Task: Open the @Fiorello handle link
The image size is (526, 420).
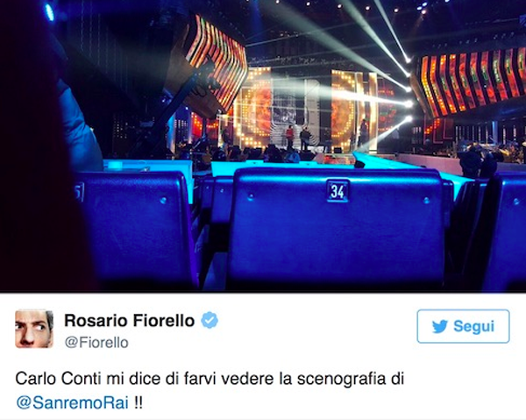Action: click(x=96, y=343)
